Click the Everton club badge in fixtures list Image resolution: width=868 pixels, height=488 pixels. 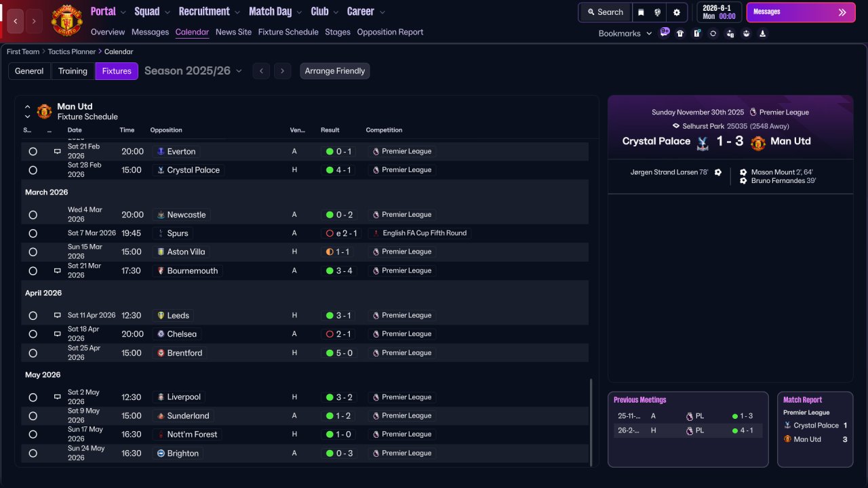tap(161, 151)
